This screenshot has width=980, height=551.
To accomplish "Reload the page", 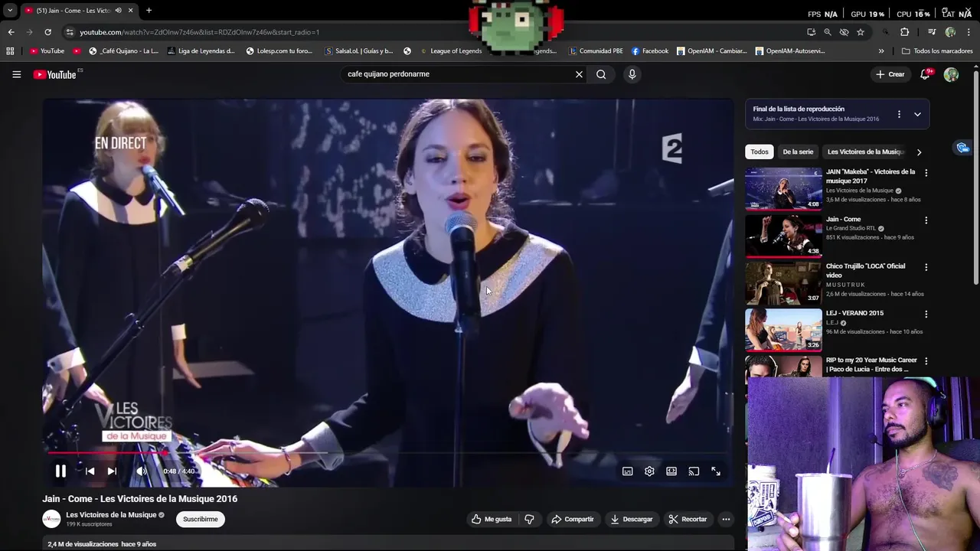I will [47, 32].
